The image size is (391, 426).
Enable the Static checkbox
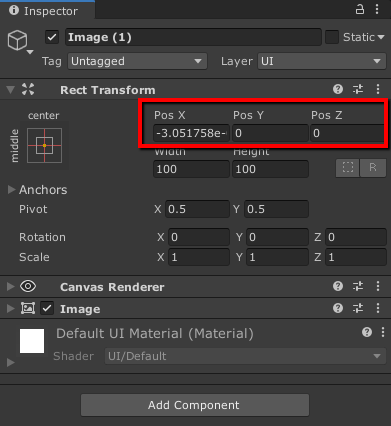tap(332, 37)
